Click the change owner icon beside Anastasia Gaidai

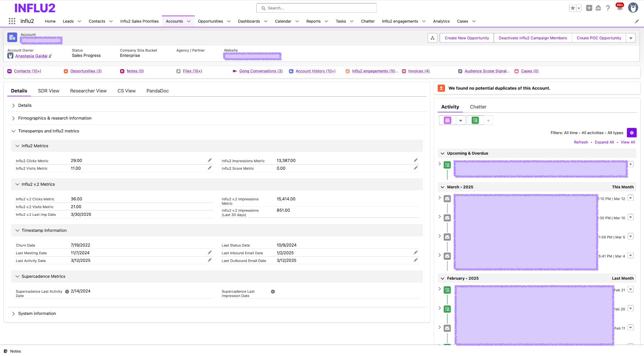tap(50, 56)
